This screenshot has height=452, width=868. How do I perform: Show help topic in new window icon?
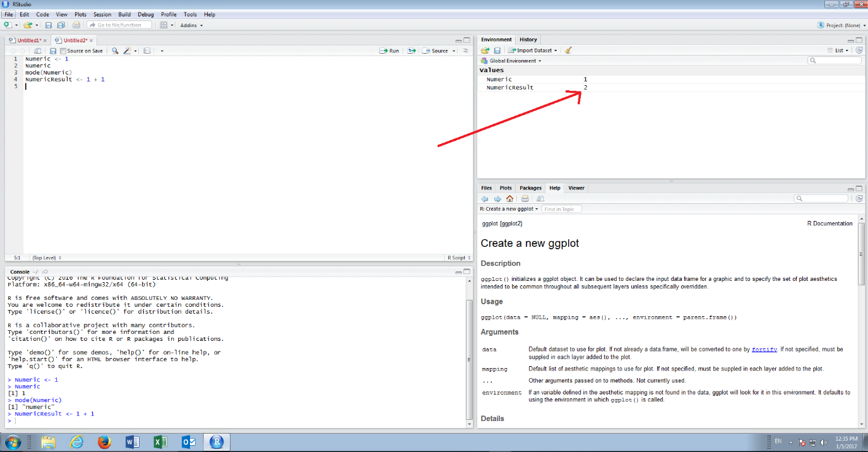(540, 198)
